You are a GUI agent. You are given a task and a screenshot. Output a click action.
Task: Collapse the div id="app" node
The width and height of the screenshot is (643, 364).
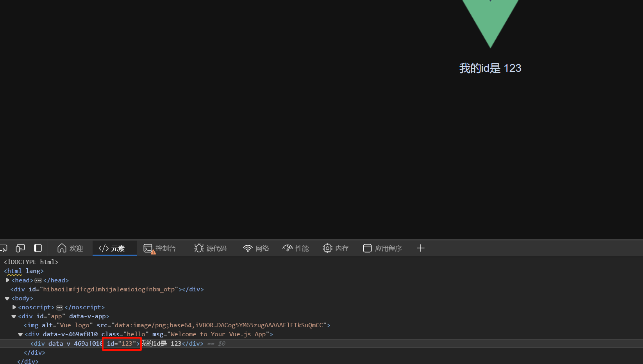[14, 317]
